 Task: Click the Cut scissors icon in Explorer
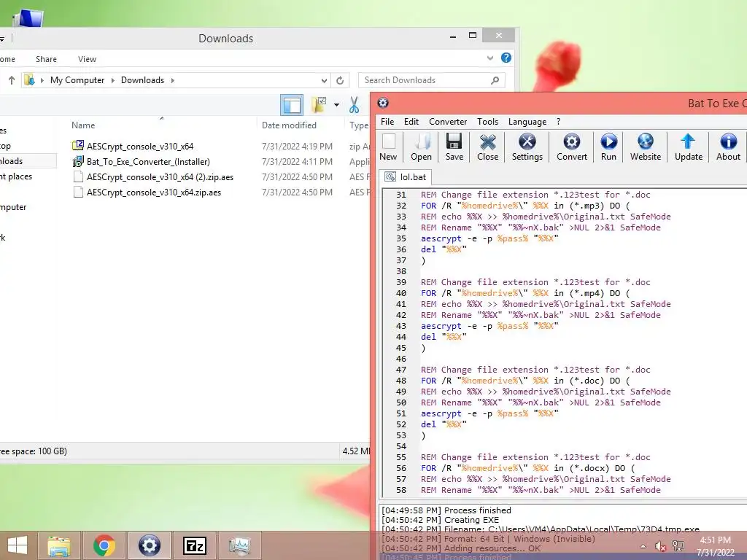(354, 105)
